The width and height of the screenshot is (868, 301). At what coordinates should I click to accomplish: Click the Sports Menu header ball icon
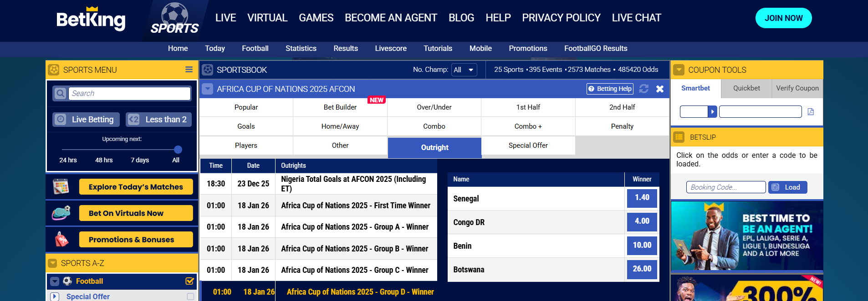[54, 70]
